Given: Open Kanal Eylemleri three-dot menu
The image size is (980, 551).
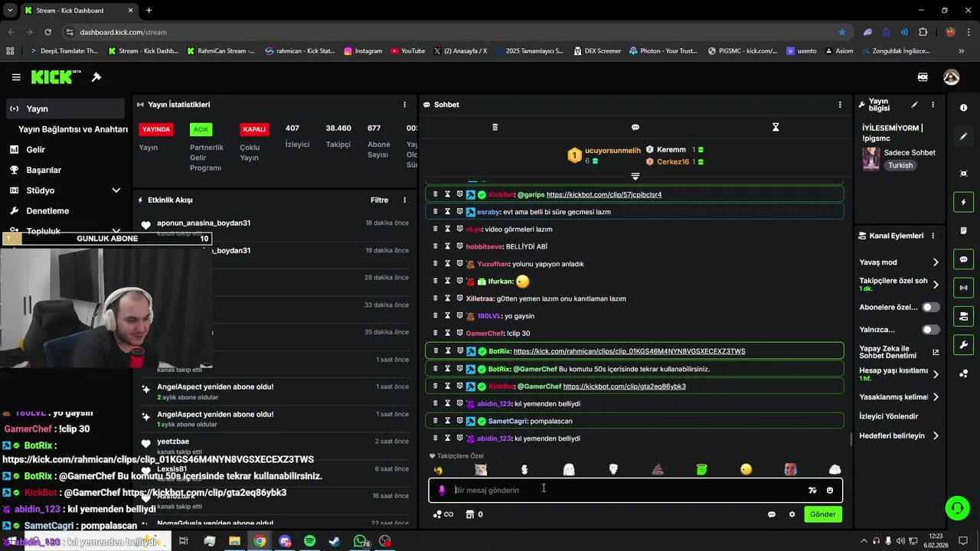Looking at the screenshot, I should tap(933, 236).
